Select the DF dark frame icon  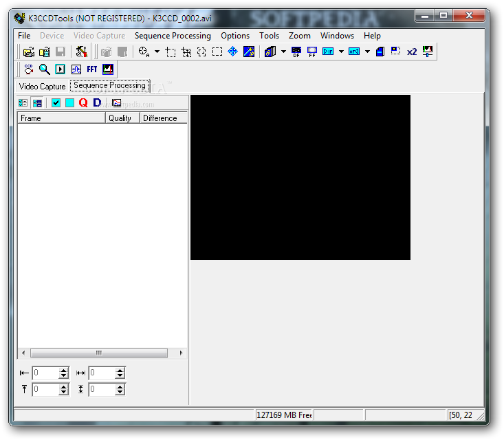pyautogui.click(x=296, y=52)
